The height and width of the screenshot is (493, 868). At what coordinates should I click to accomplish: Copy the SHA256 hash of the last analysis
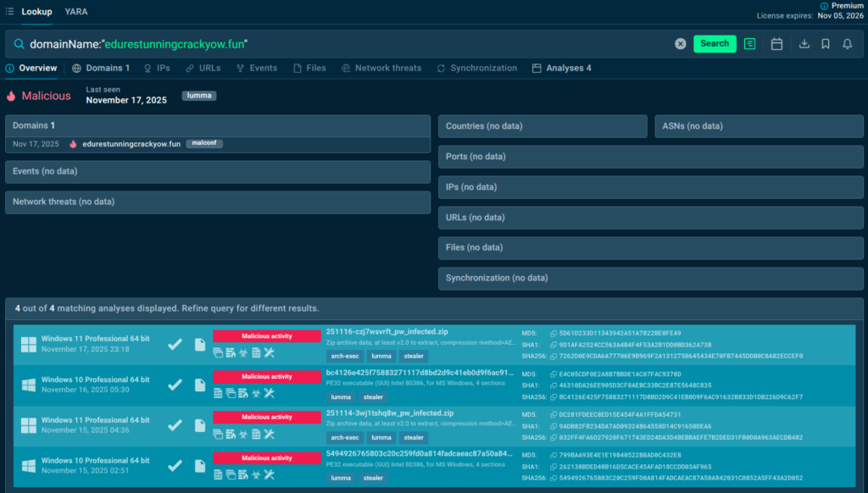tap(554, 478)
